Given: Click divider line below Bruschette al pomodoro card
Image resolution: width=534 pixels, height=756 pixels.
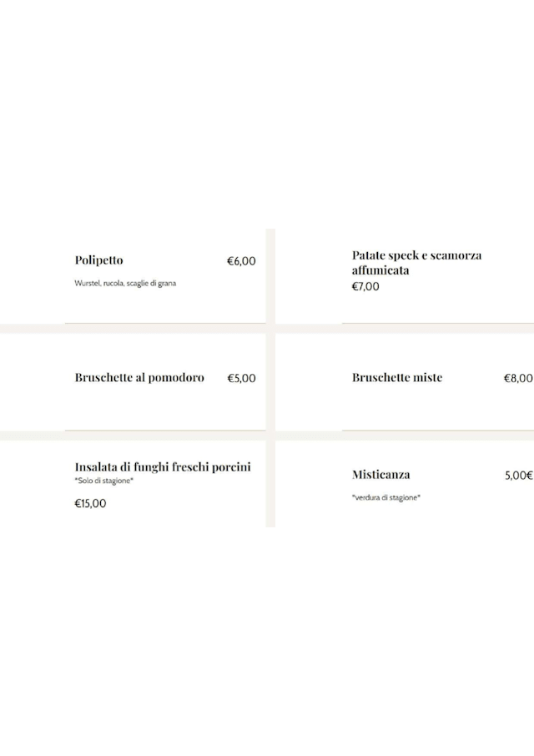Looking at the screenshot, I should coord(165,431).
